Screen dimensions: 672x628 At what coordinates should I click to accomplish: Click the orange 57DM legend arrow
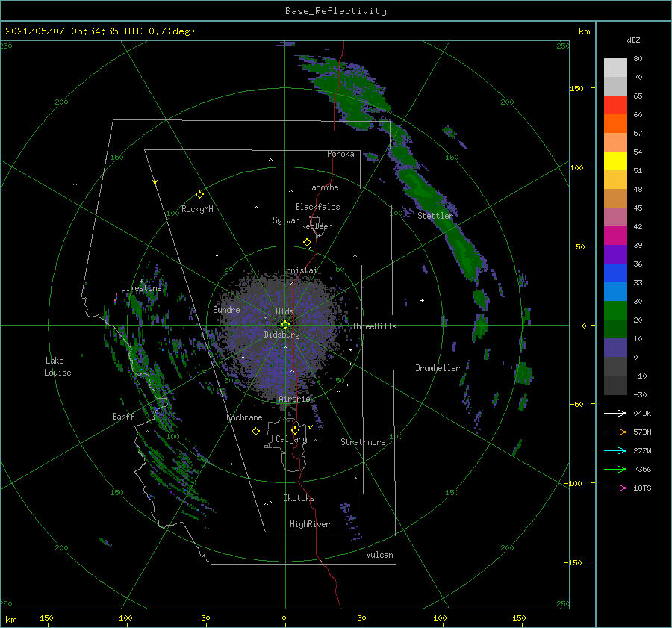click(x=615, y=432)
